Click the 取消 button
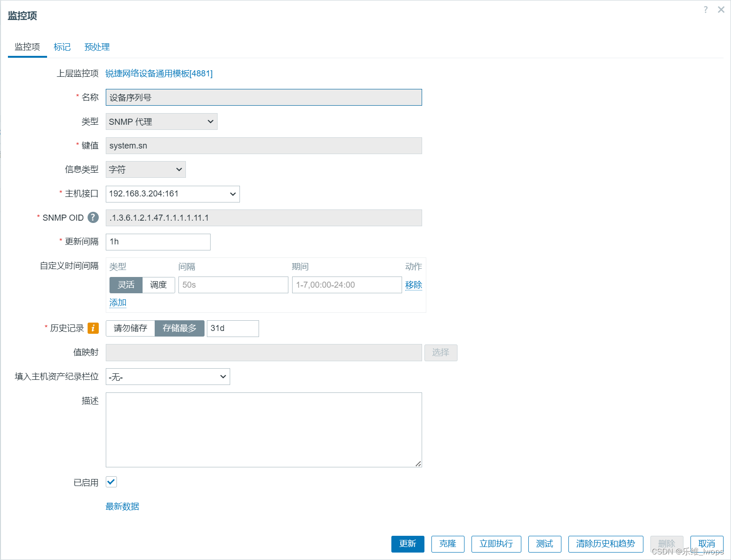The image size is (731, 560). click(x=707, y=544)
